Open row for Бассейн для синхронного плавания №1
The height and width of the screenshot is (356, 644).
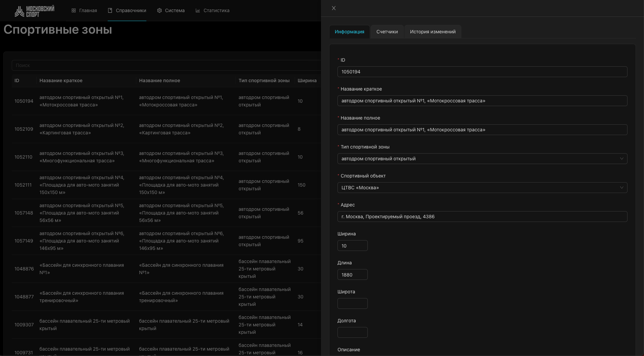coord(81,269)
